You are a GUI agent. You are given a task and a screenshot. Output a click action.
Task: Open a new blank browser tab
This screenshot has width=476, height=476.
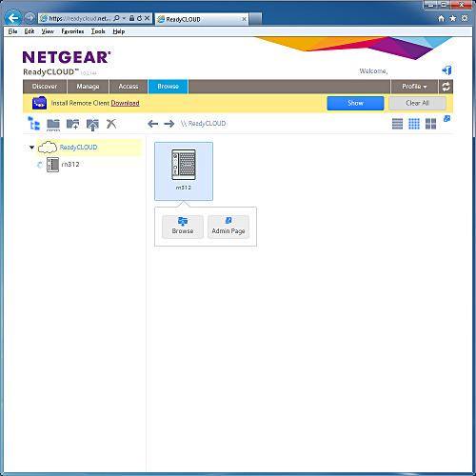tap(256, 19)
